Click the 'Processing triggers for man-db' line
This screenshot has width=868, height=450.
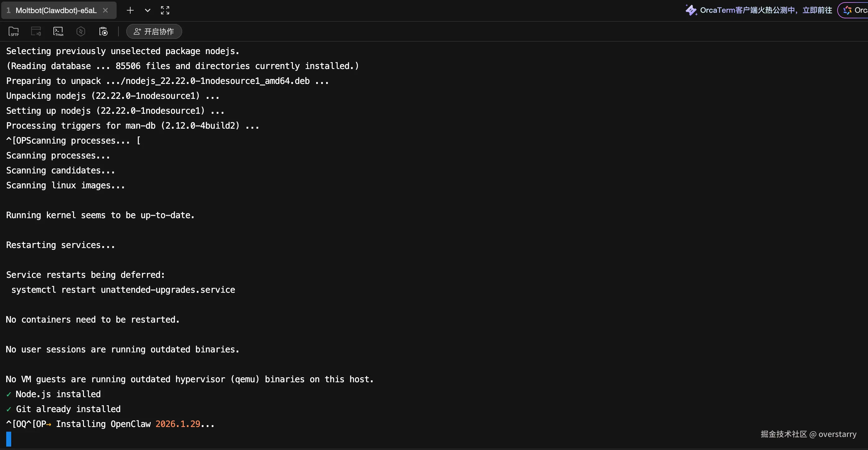(x=133, y=126)
